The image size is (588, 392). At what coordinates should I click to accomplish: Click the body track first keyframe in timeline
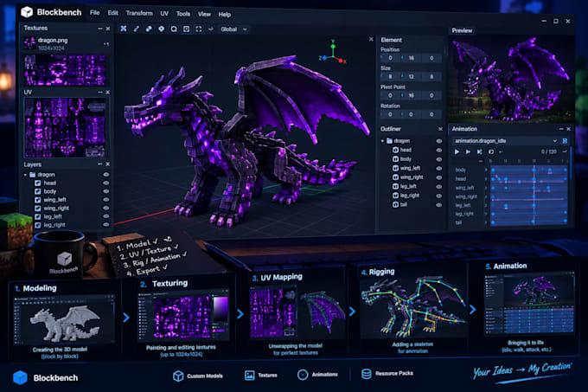[493, 170]
